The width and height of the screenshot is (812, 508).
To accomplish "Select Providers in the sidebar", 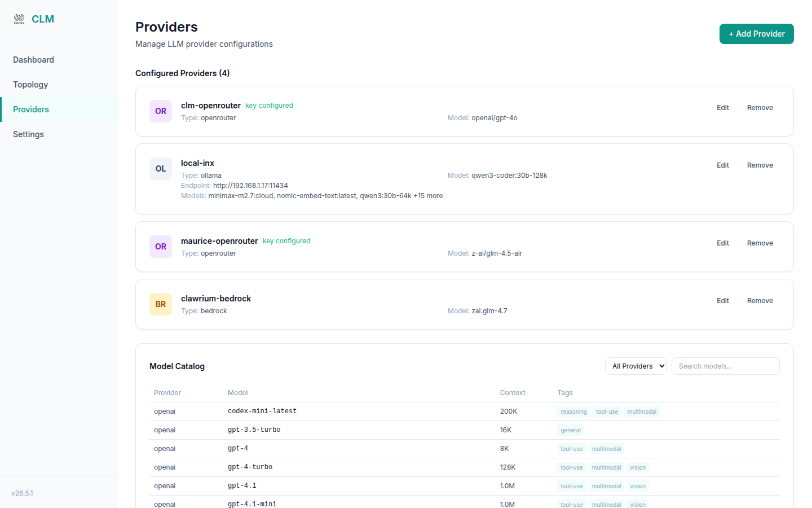I will [59, 110].
